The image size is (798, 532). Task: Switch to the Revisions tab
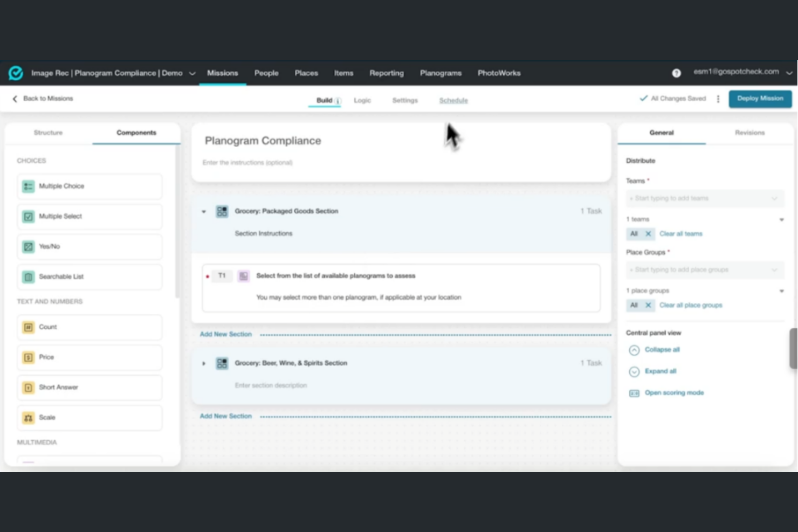coord(749,133)
